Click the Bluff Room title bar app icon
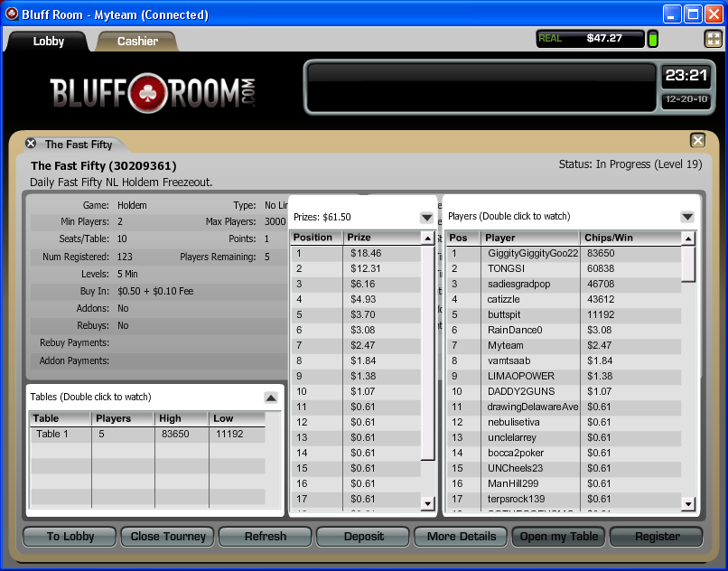The image size is (728, 571). point(12,14)
